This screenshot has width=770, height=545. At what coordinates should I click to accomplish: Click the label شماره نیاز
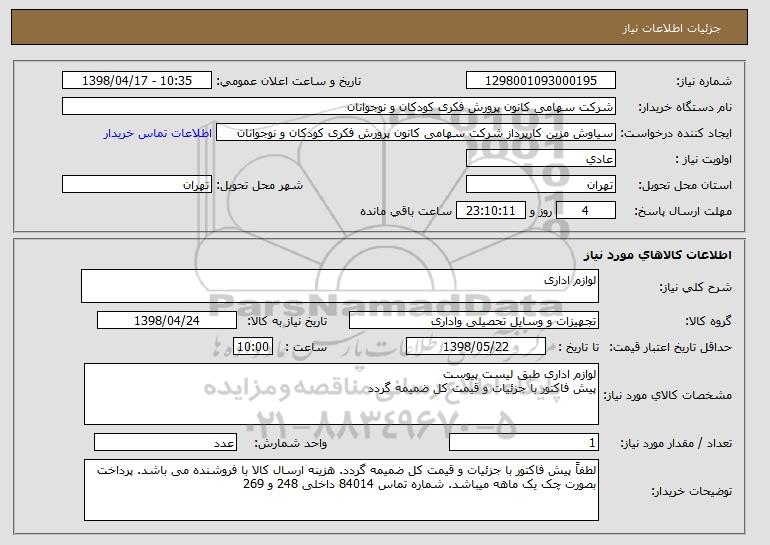coord(704,82)
